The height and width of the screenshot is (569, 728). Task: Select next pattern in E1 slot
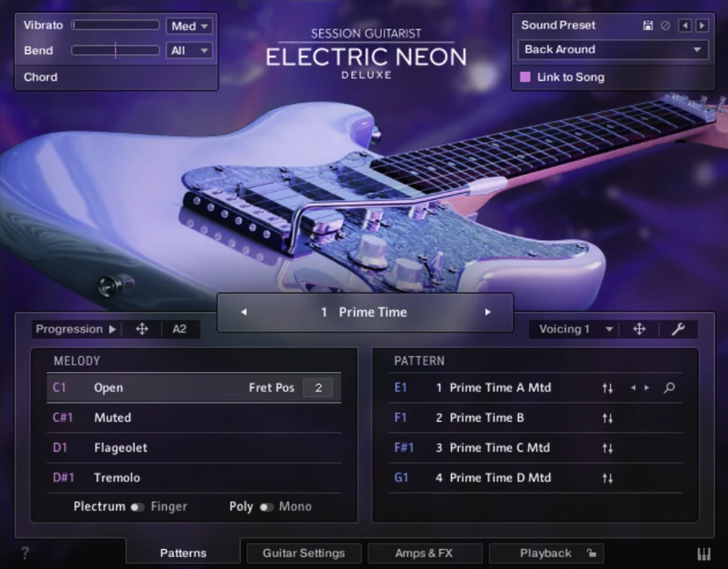tap(647, 388)
